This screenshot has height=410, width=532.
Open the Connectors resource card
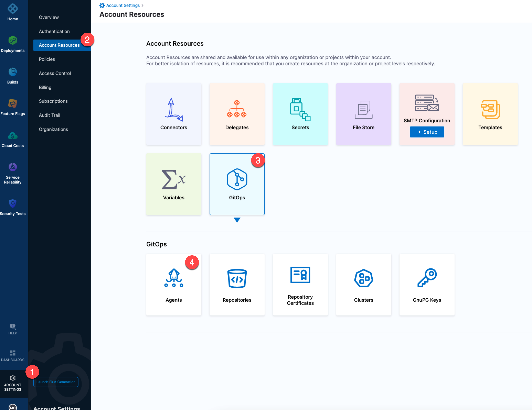(173, 114)
